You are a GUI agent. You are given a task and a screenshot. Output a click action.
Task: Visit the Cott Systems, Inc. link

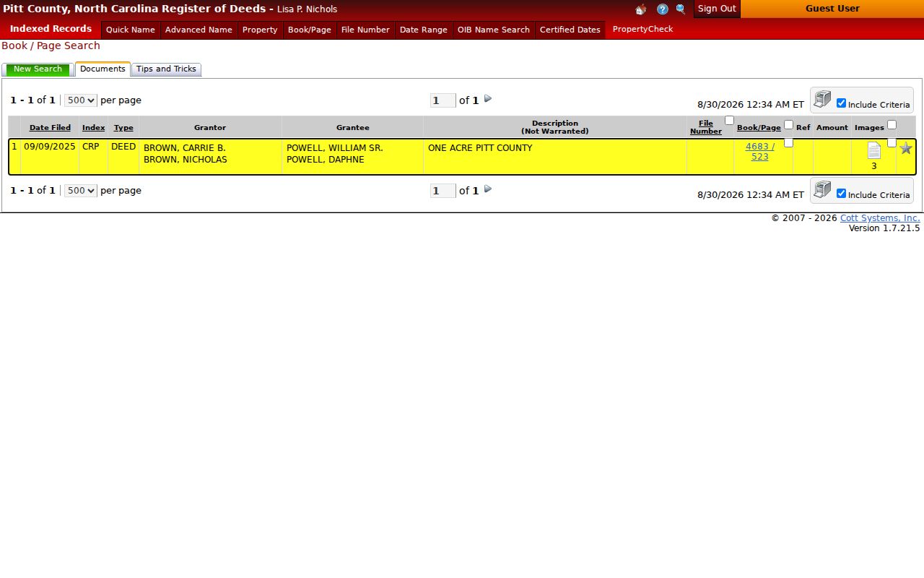point(880,218)
